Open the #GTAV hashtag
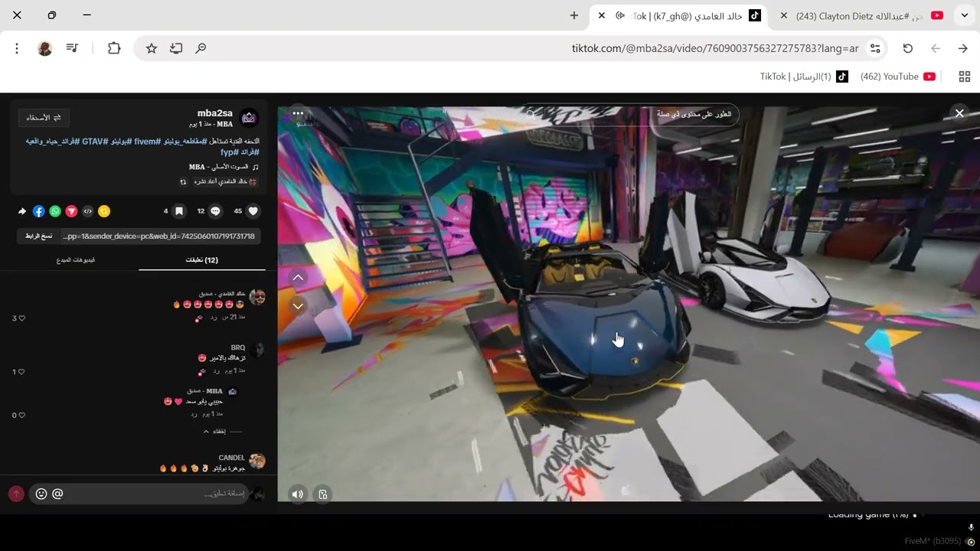 pos(95,142)
